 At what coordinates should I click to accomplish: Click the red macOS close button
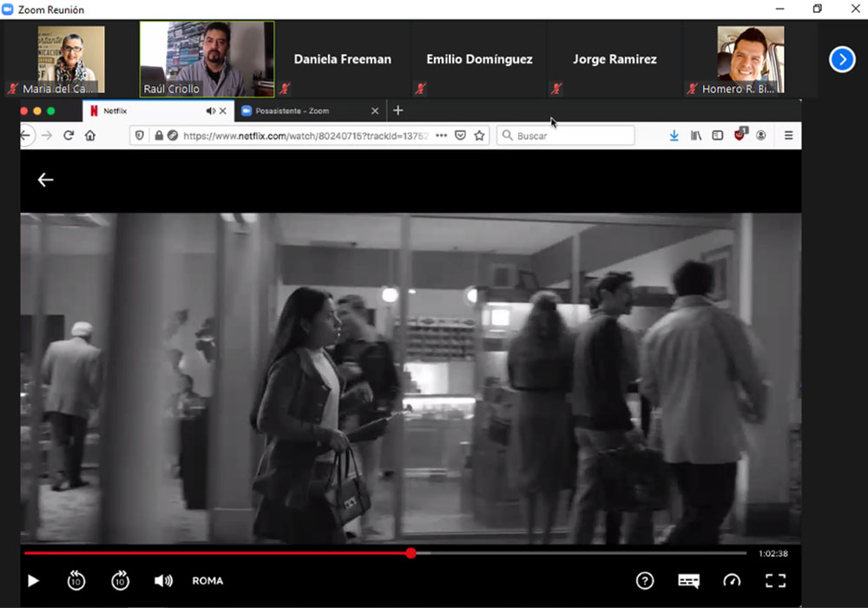tap(23, 111)
